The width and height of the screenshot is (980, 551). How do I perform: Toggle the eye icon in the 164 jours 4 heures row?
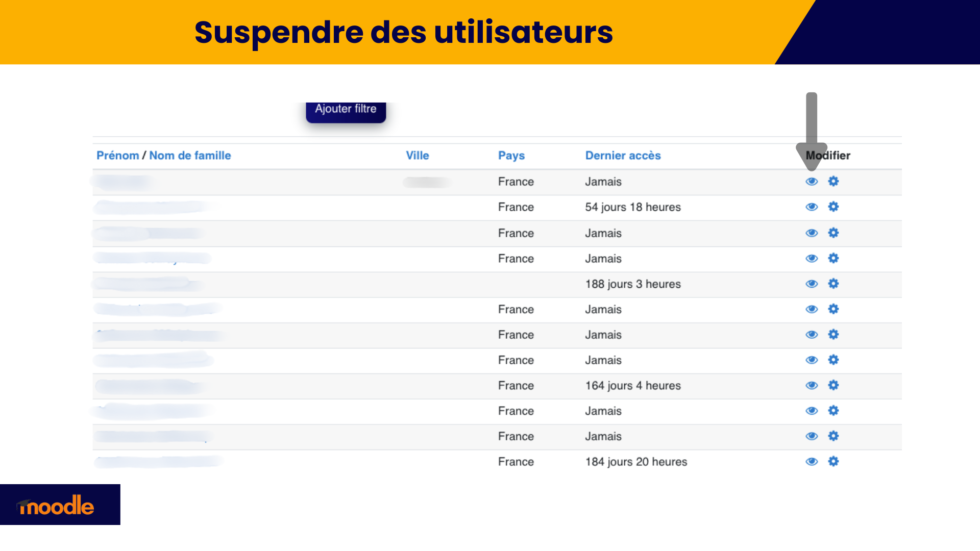coord(812,386)
